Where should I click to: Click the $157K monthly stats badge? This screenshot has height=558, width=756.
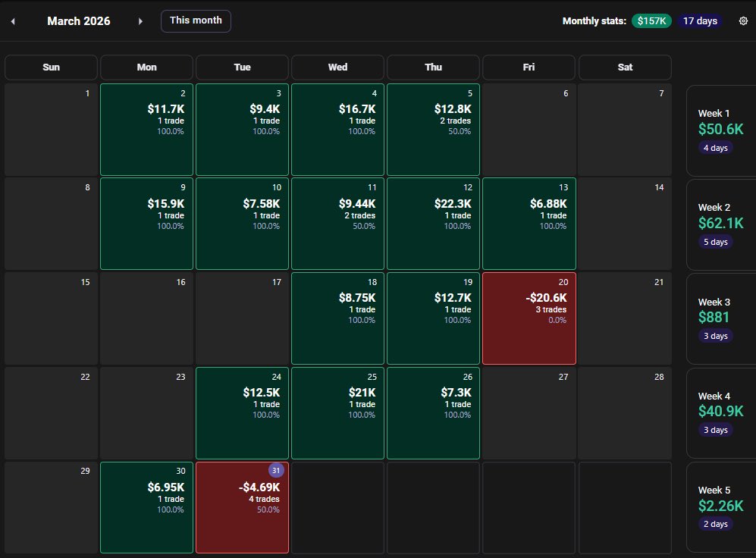651,20
